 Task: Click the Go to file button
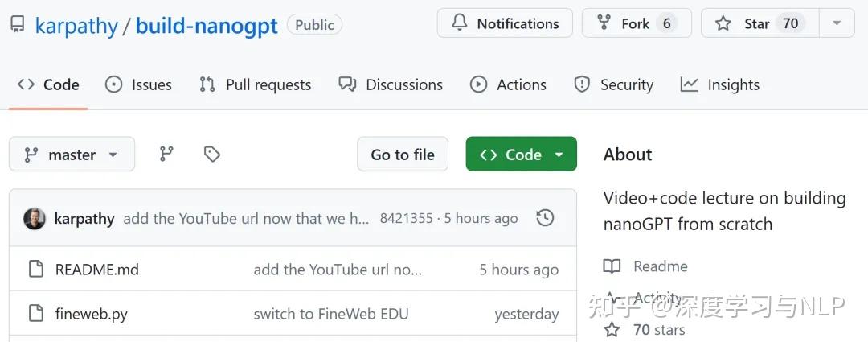click(403, 155)
